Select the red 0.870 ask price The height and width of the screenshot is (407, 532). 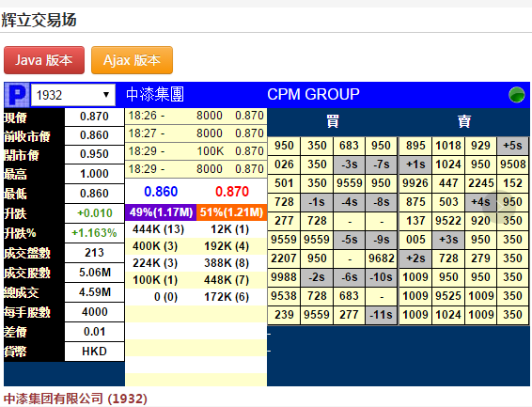coord(232,192)
